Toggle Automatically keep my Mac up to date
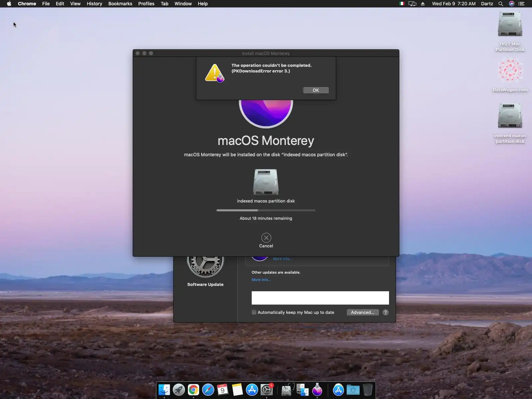This screenshot has width=532, height=399. (254, 312)
